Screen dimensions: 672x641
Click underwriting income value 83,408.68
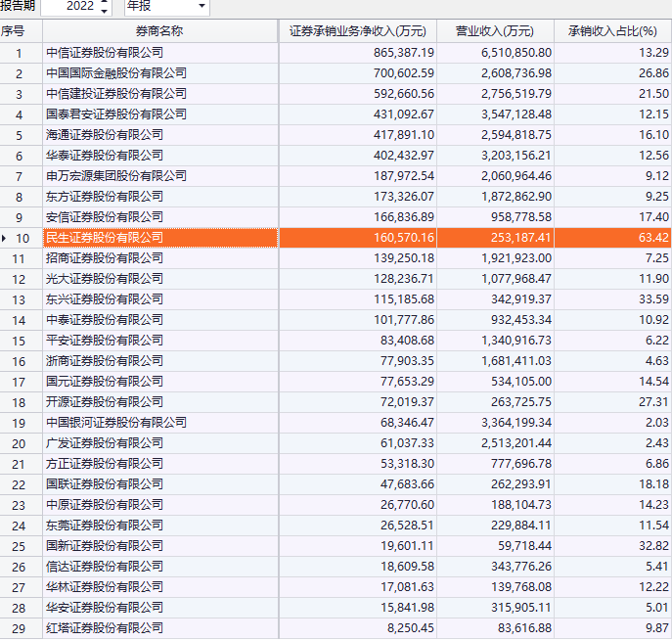(407, 341)
